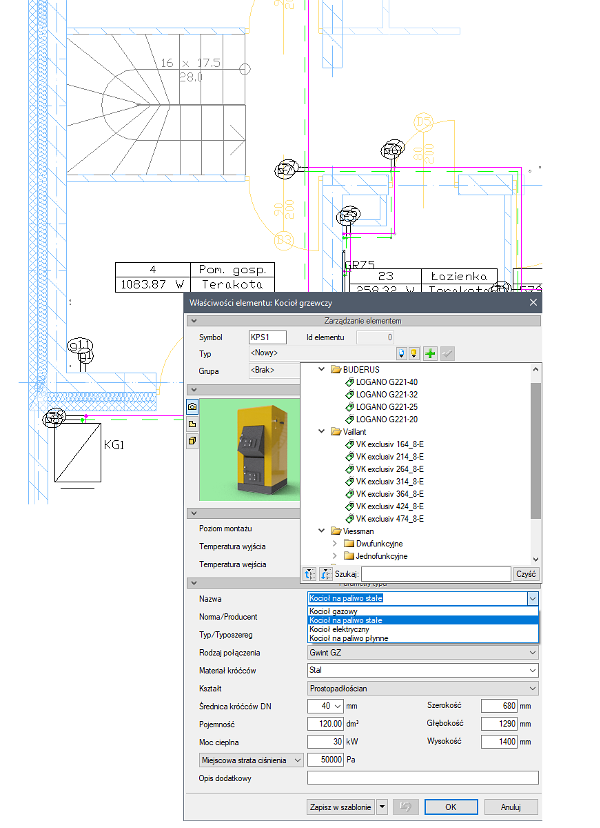
Task: Click the greyed undo arrow icon button
Action: pyautogui.click(x=405, y=806)
